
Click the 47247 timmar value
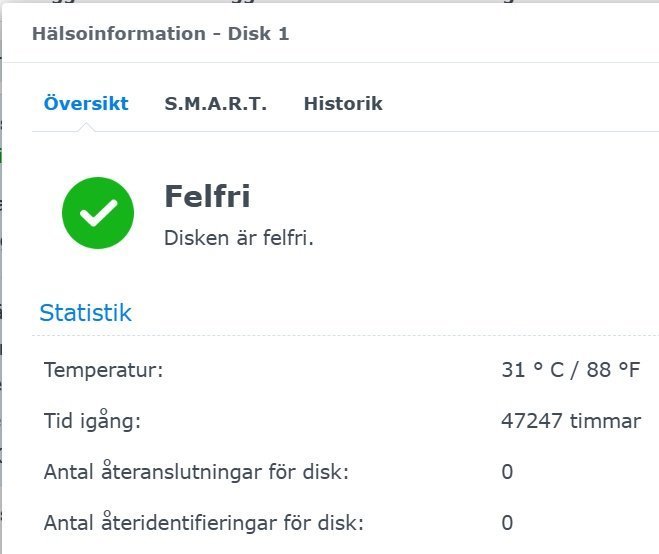coord(570,421)
